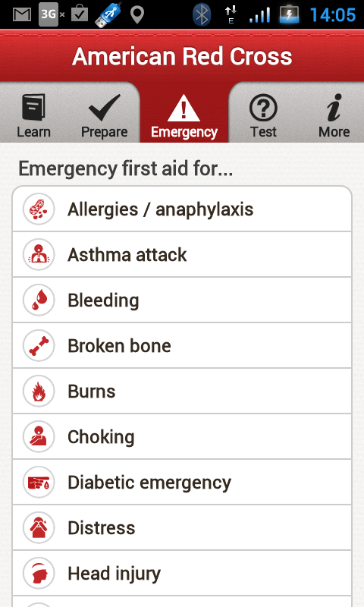Open the More info tab
The width and height of the screenshot is (364, 607).
coord(334,115)
